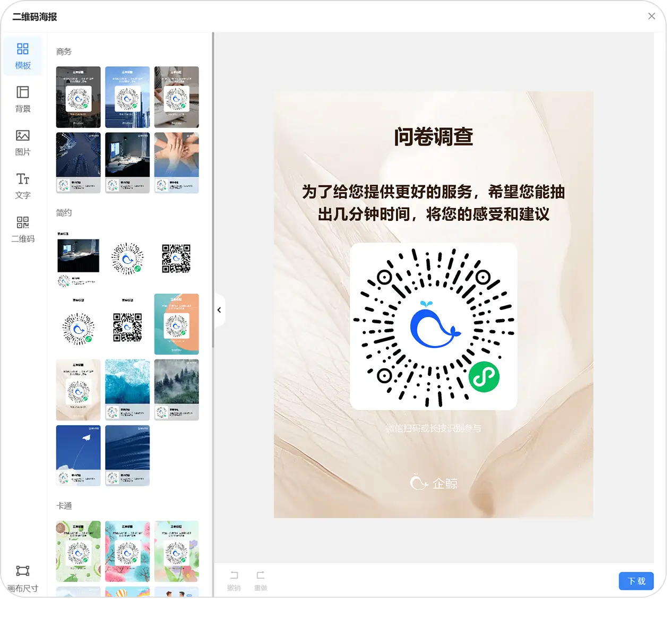The image size is (672, 637).
Task: Click the 企鲸 logo on the poster
Action: coord(434,483)
